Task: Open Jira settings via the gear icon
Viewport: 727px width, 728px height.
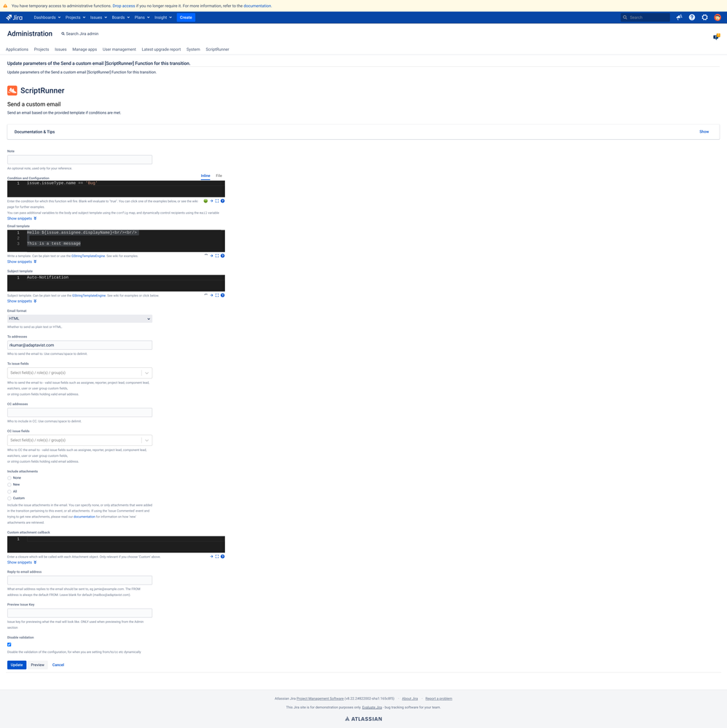Action: pos(704,17)
